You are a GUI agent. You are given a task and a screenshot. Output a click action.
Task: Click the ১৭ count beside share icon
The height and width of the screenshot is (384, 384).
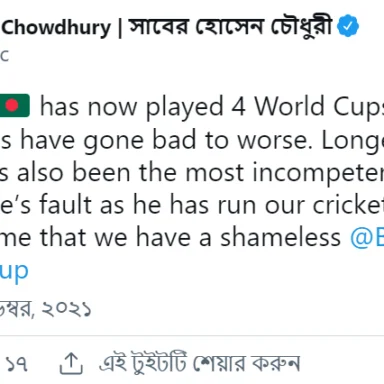point(17,364)
